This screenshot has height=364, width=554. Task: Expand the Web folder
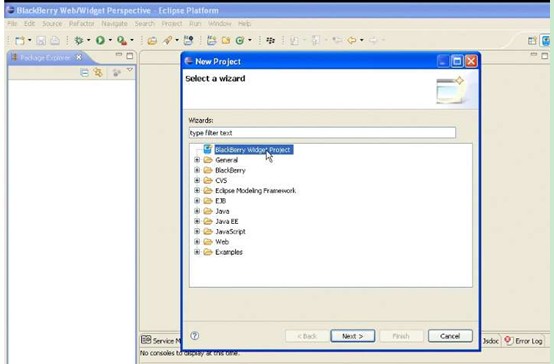tap(197, 242)
